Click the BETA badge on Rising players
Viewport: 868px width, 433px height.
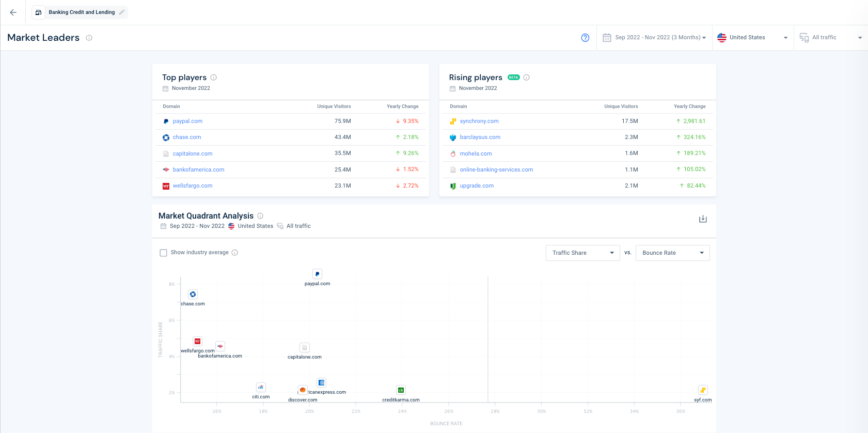pos(513,78)
